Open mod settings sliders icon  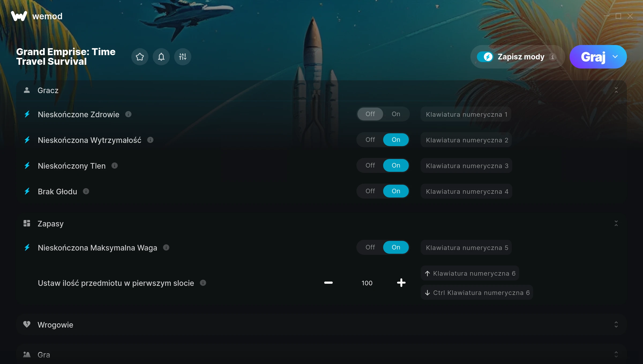click(183, 57)
